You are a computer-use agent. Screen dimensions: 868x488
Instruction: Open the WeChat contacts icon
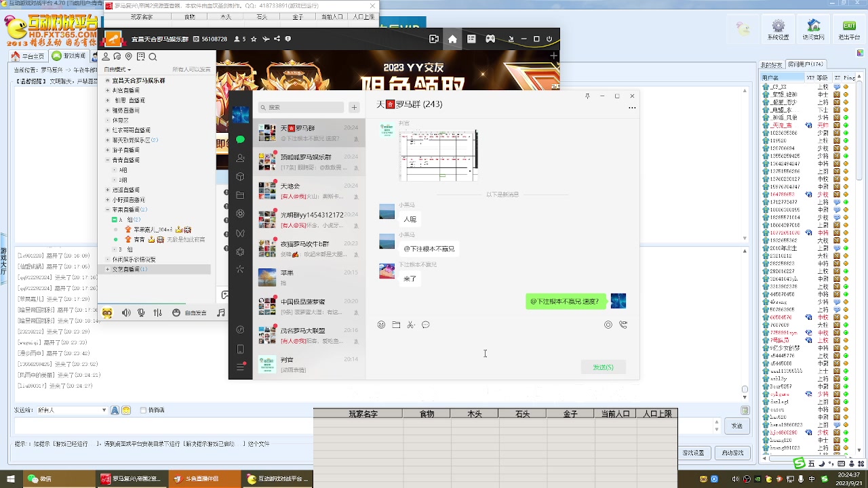(240, 158)
